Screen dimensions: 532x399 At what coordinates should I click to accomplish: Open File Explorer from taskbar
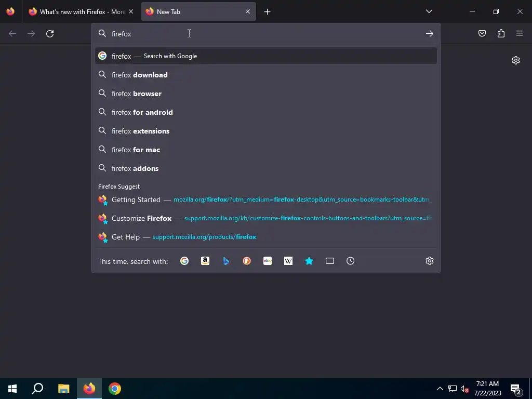tap(63, 389)
